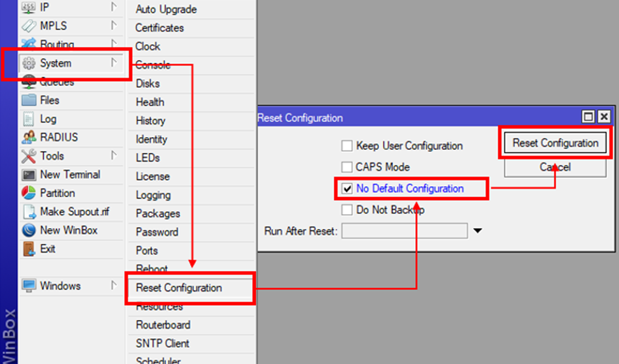The width and height of the screenshot is (619, 364).
Task: Click the RADIUS users icon
Action: click(x=29, y=137)
